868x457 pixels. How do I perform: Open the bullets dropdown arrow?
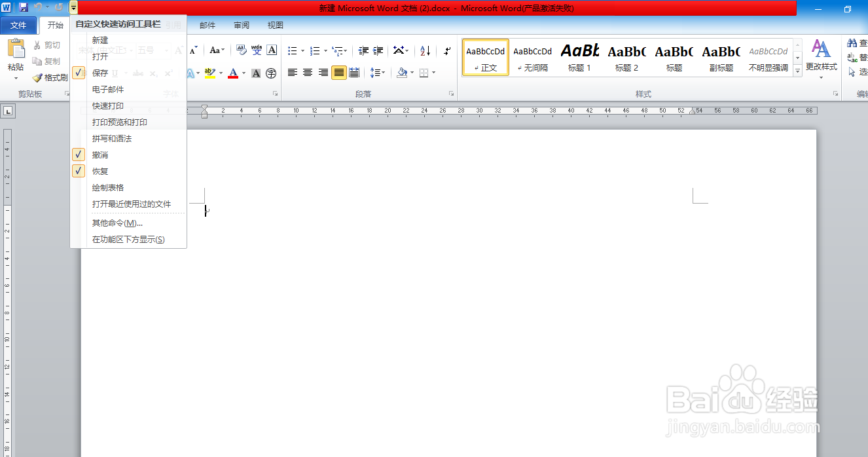click(302, 50)
